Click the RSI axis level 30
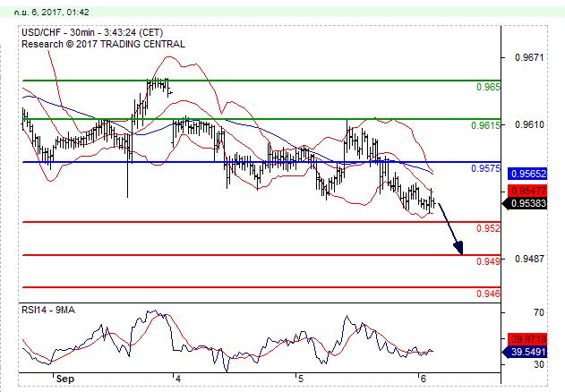Screen dimensions: 565x392 tap(539, 364)
